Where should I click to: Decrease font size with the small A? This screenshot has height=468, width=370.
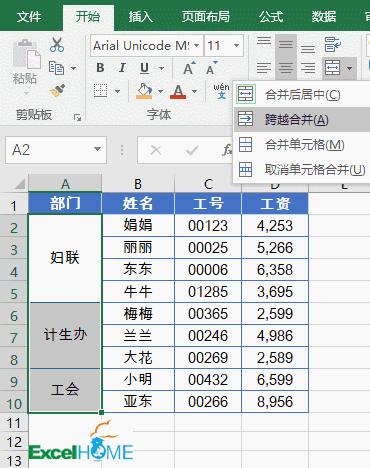tap(211, 68)
